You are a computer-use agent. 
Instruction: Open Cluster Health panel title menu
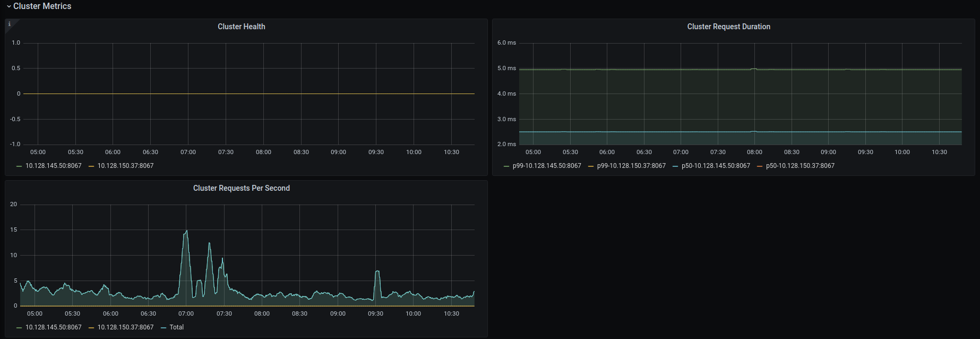pos(242,27)
